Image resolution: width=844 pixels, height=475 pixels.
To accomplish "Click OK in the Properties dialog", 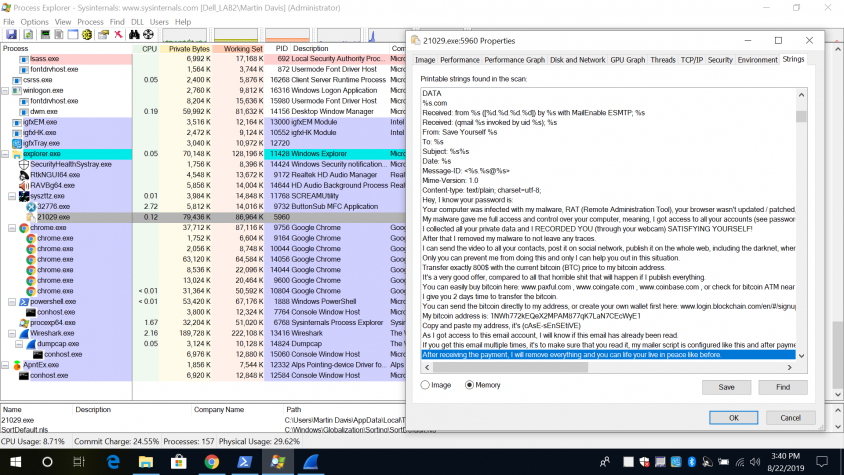I will (733, 418).
